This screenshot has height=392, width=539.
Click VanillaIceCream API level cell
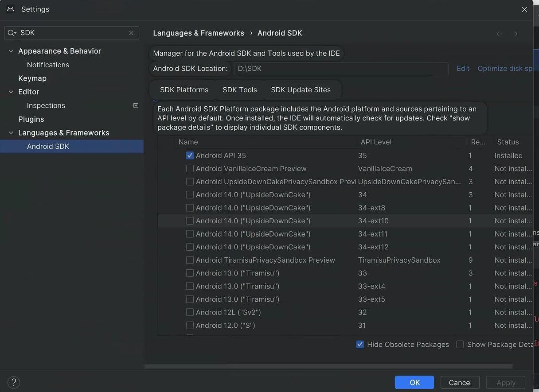pos(385,169)
